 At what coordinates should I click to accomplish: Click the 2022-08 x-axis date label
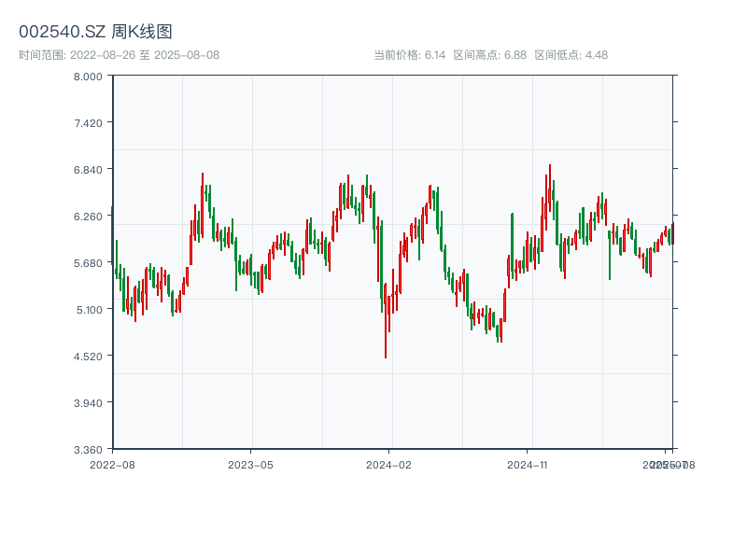coord(112,464)
